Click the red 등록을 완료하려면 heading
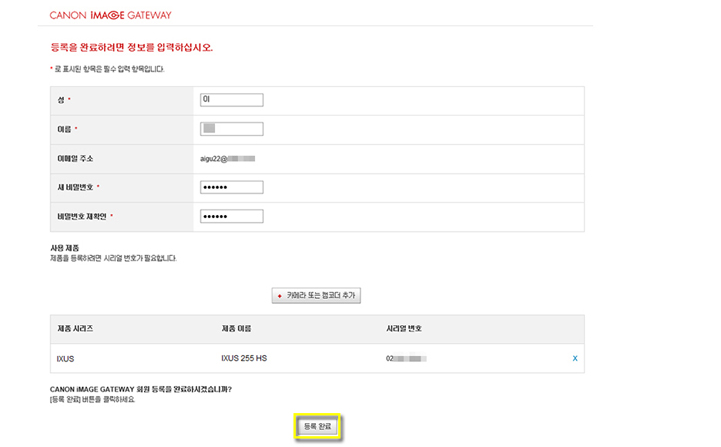 click(x=132, y=47)
